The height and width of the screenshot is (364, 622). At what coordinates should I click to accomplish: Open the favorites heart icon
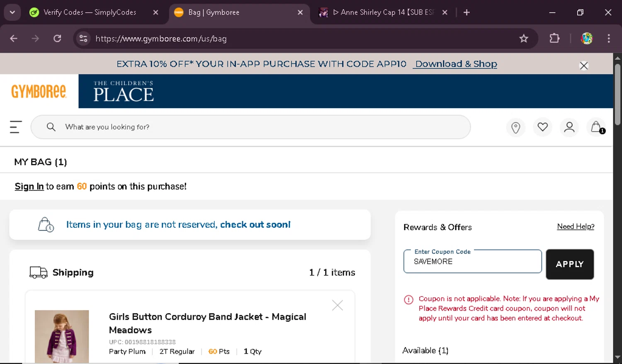click(542, 127)
